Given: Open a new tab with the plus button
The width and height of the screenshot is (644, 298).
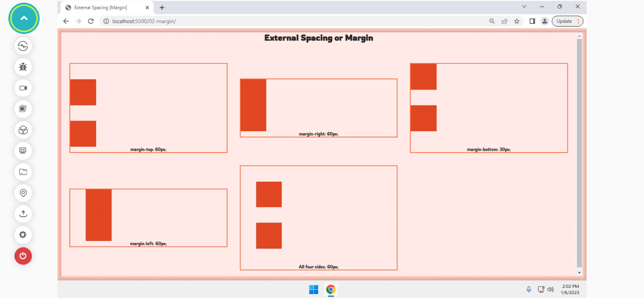Looking at the screenshot, I should click(162, 8).
